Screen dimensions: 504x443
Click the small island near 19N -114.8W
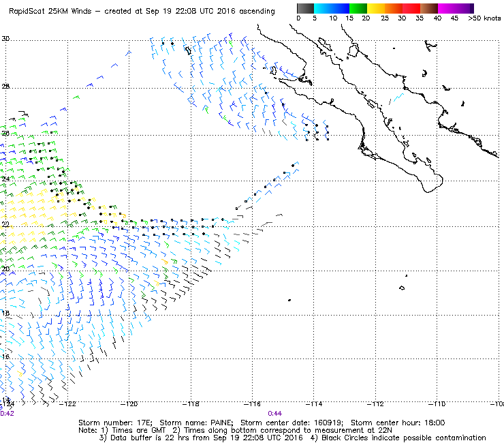click(289, 300)
